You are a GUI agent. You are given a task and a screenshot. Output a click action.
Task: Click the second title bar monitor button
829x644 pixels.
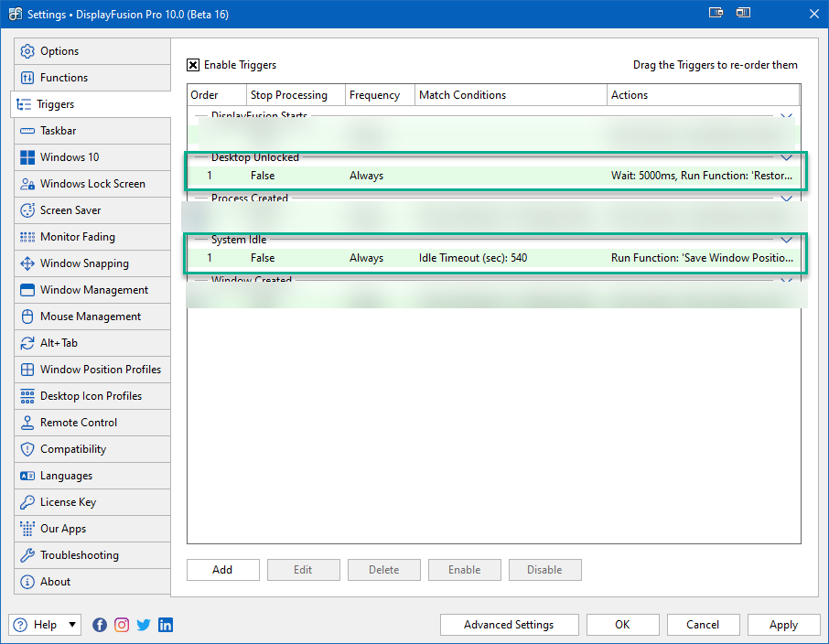(743, 13)
